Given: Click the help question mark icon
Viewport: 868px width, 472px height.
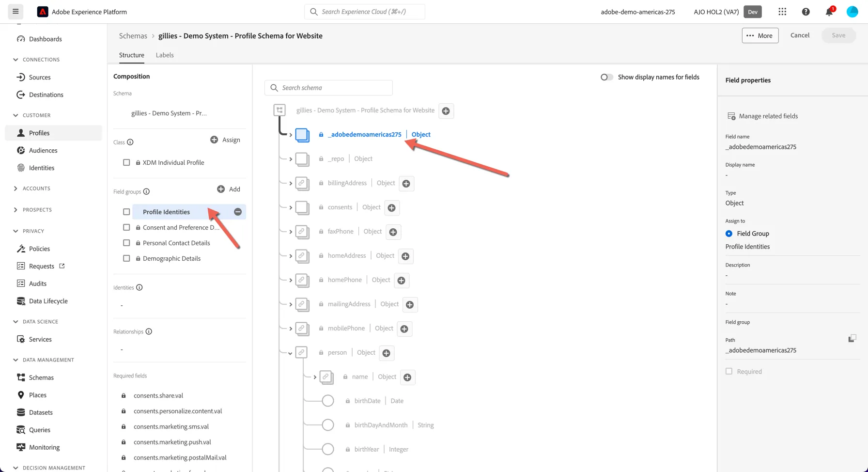Looking at the screenshot, I should 806,12.
